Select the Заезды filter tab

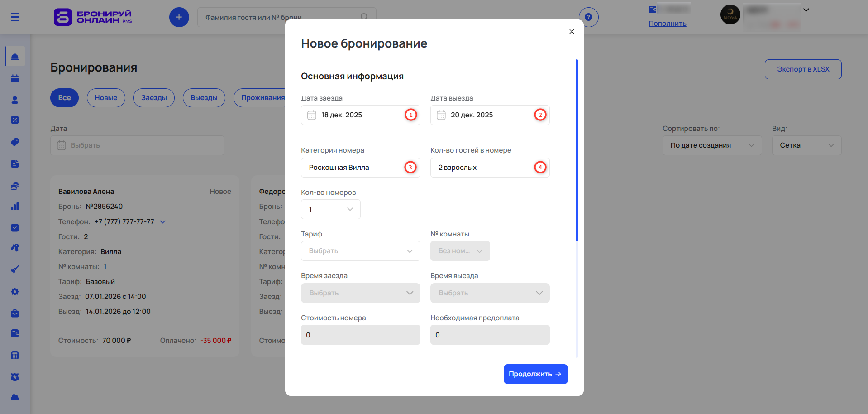(x=154, y=98)
